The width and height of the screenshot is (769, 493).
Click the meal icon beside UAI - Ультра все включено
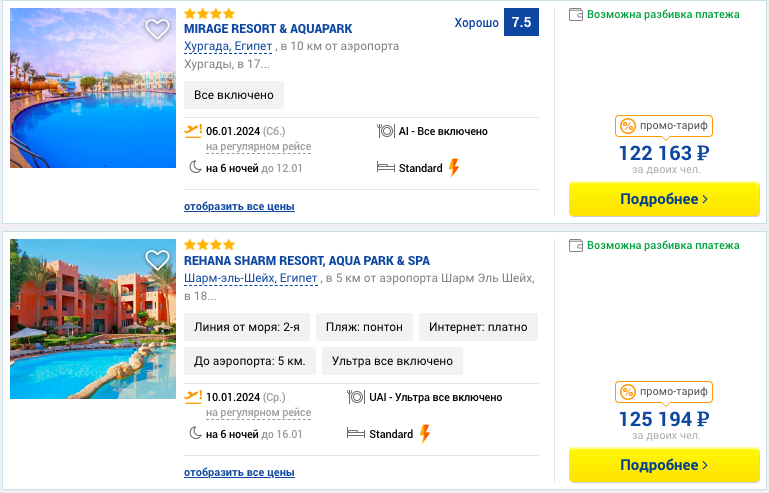tap(356, 397)
